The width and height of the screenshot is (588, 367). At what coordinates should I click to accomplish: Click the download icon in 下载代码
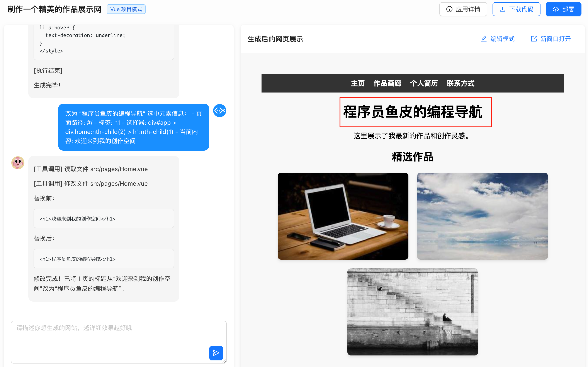[502, 9]
